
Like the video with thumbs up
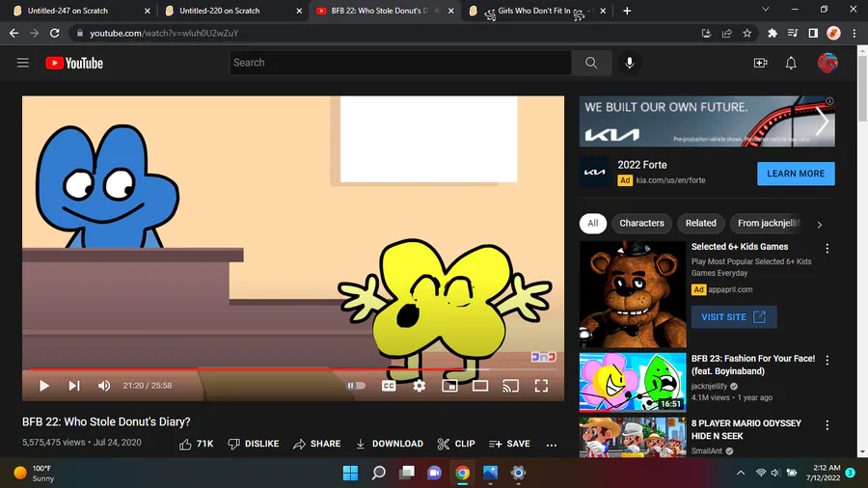pos(197,444)
